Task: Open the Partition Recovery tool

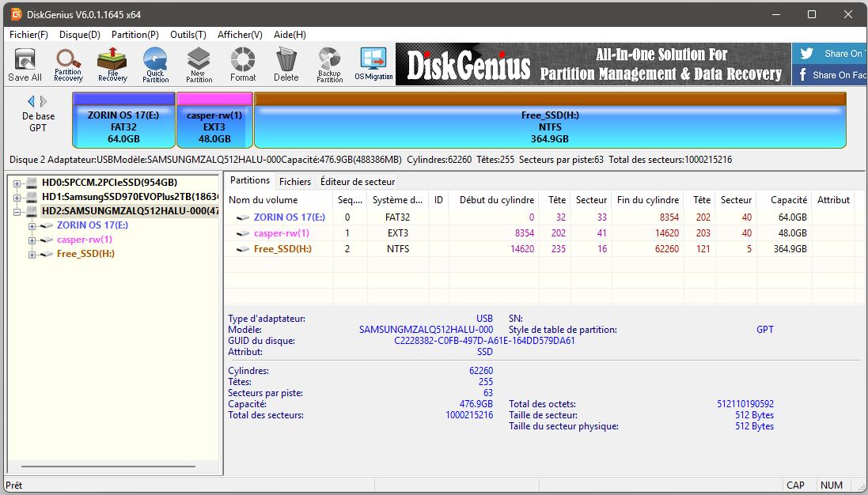Action: (68, 66)
